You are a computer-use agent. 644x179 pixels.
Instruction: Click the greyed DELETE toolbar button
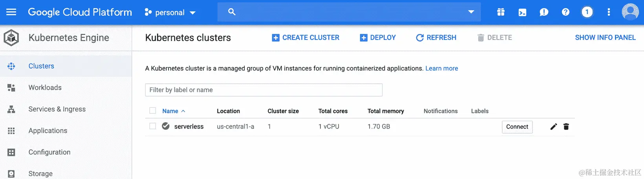(494, 38)
